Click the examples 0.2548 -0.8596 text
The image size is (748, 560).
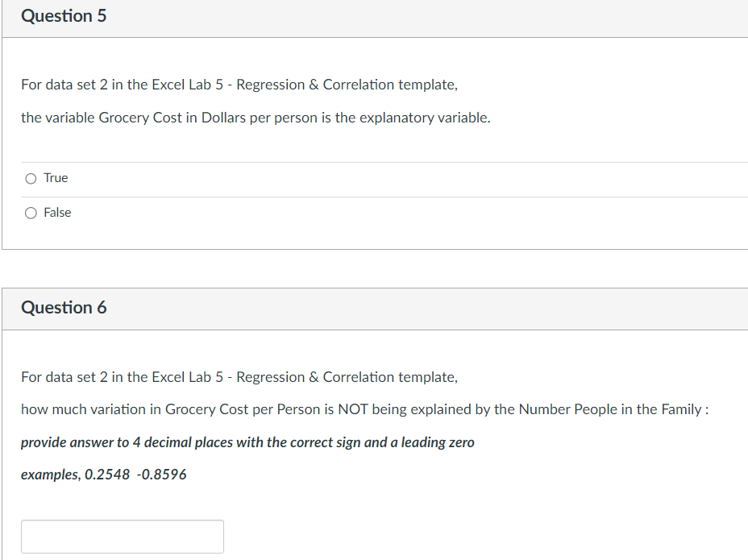pos(103,475)
